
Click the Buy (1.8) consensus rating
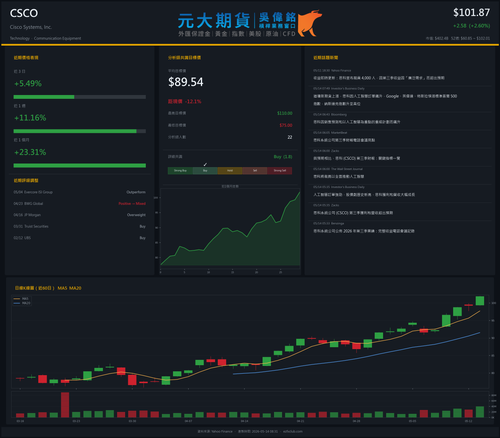[x=283, y=157]
